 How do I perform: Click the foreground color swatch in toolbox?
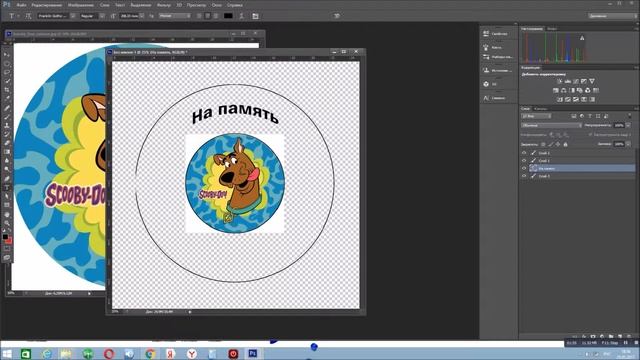[5, 237]
